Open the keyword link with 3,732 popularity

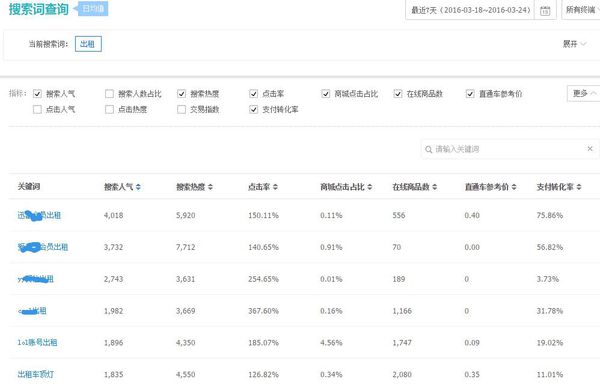[x=43, y=247]
